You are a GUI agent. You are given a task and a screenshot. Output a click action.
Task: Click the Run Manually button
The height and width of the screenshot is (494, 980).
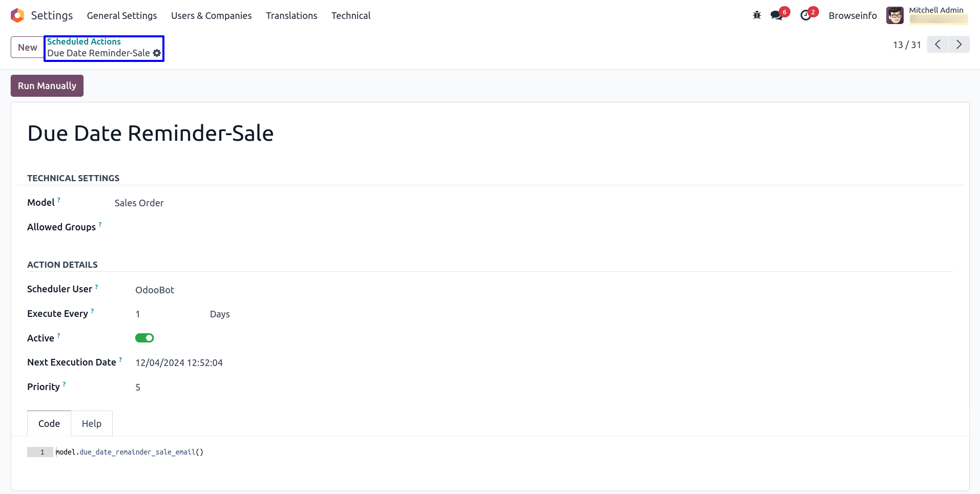[47, 85]
